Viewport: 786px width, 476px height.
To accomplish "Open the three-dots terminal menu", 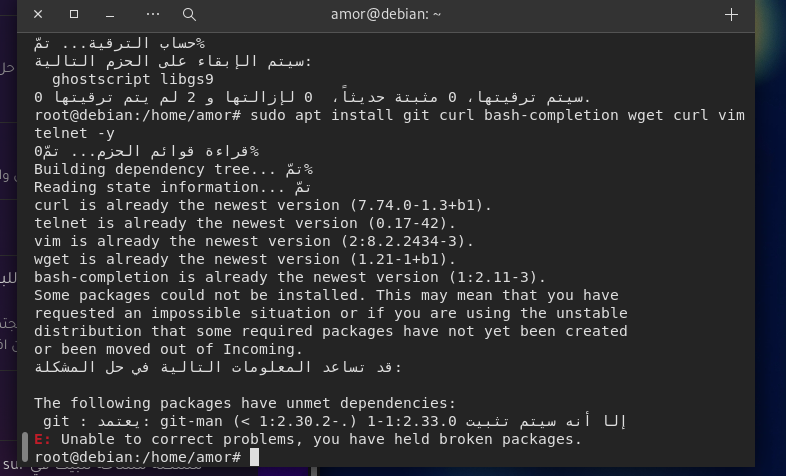I will 153,15.
